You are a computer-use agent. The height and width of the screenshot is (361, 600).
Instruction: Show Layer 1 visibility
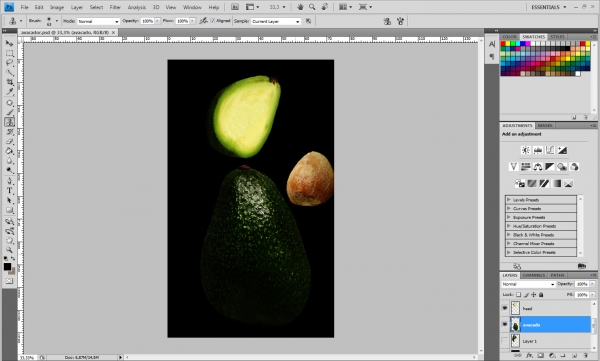coord(505,341)
